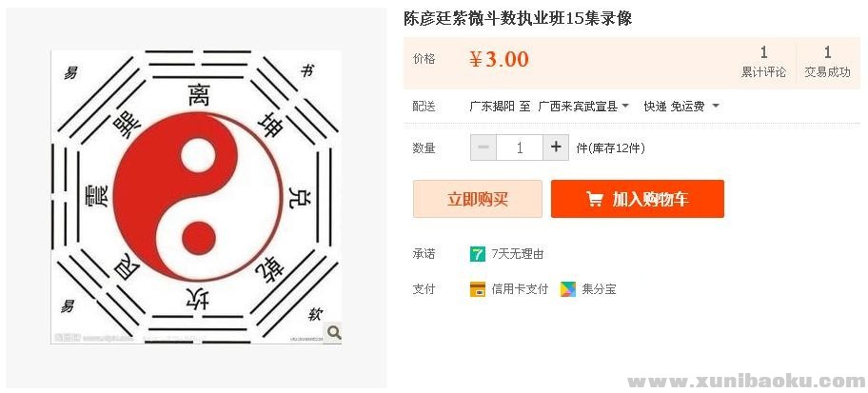Screen dimensions: 868x393
Task: Decrease quantity with the minus button
Action: pyautogui.click(x=483, y=147)
